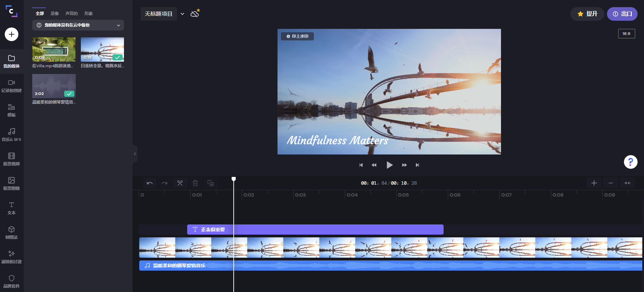Open the Stock Video (股票视频) panel
The height and width of the screenshot is (292, 644).
[x=12, y=159]
